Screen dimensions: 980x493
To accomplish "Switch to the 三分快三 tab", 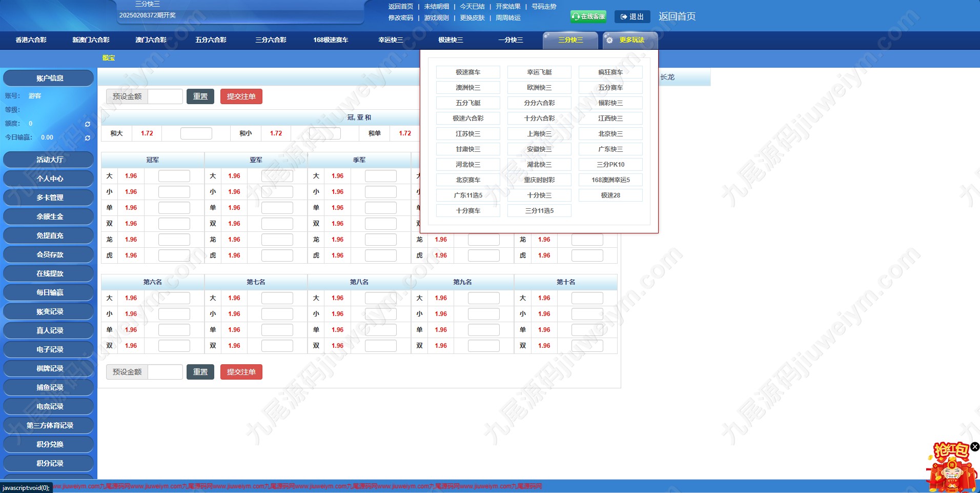I will [570, 40].
